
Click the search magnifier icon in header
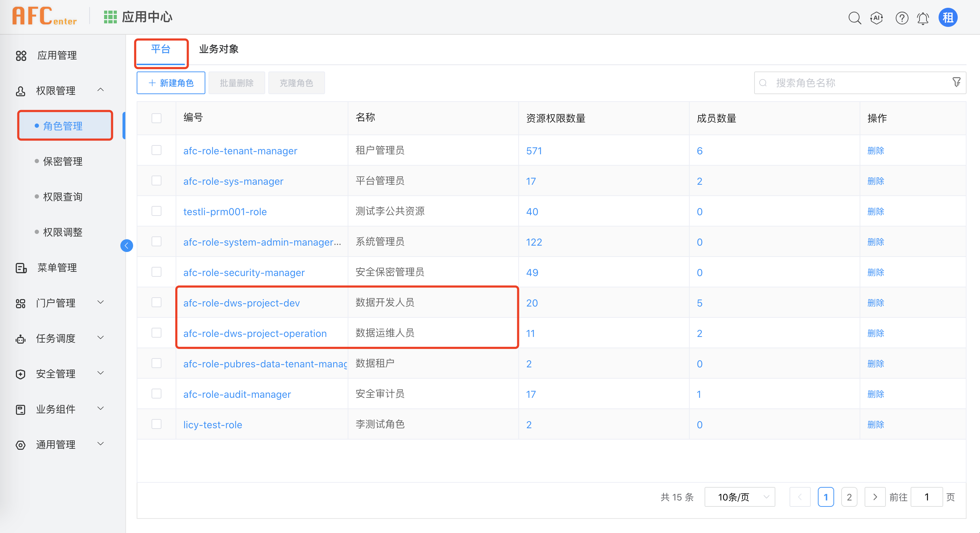(854, 18)
